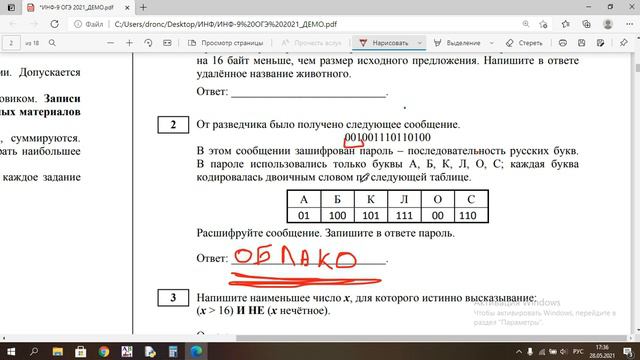Open the clock showing 17:36
This screenshot has width=640, height=360.
pos(602,351)
